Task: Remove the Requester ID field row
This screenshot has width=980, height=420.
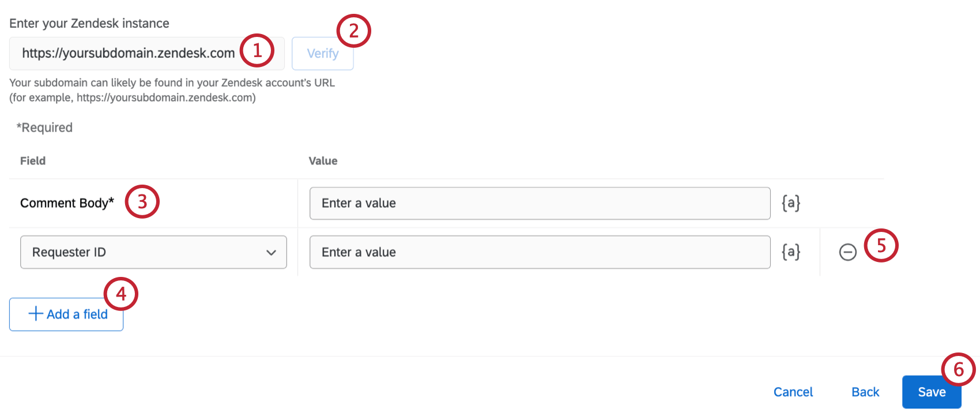Action: tap(847, 252)
